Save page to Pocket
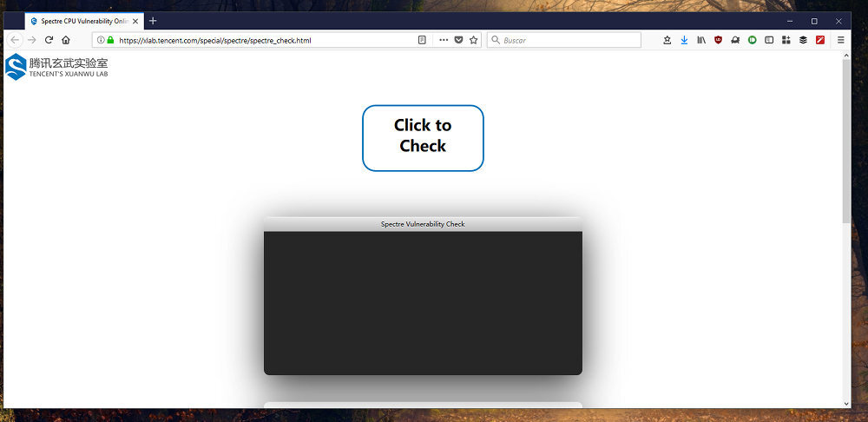868x422 pixels. tap(459, 40)
